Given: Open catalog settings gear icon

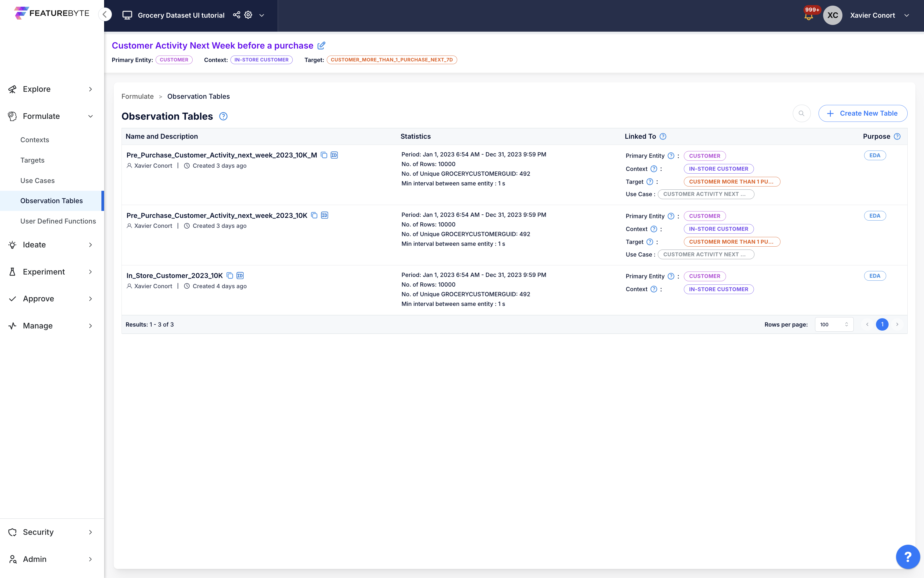Looking at the screenshot, I should (x=248, y=15).
